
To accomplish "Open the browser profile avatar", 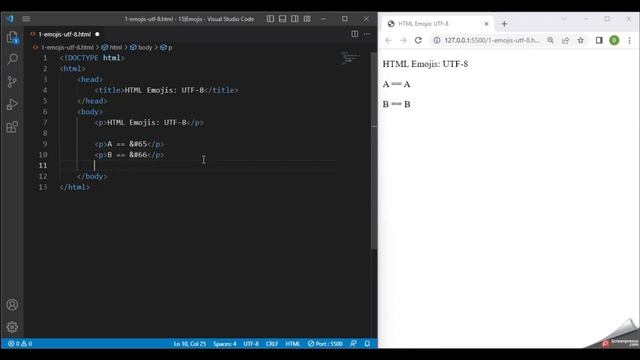I will tap(614, 40).
